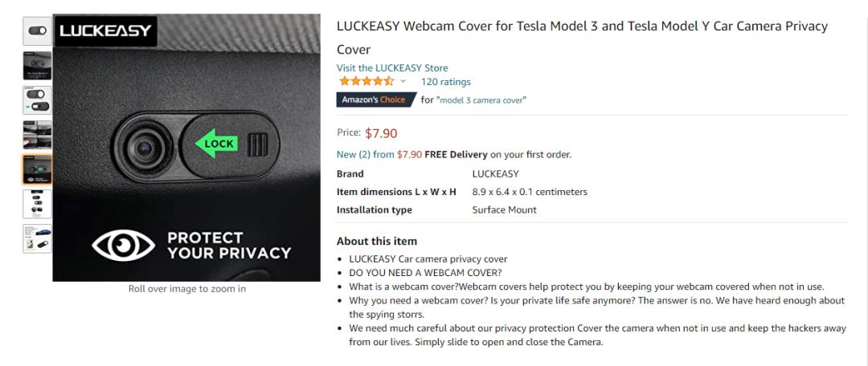Click the product title text

click(x=582, y=26)
